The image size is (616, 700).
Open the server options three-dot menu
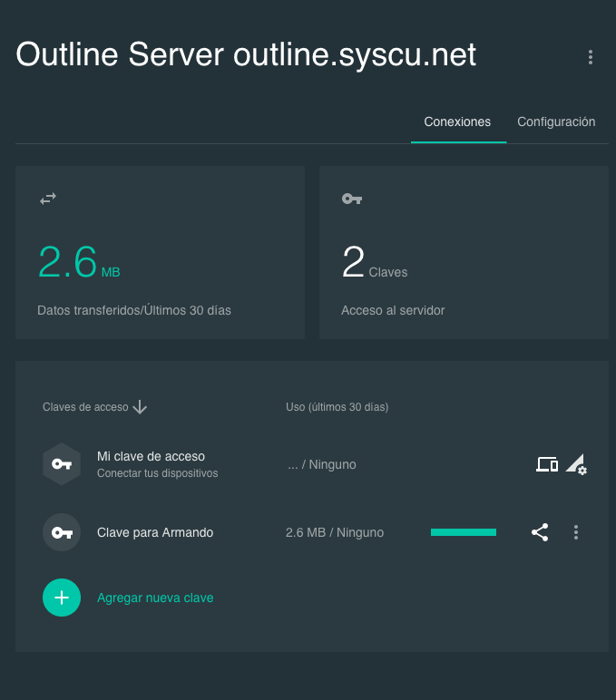[x=591, y=57]
